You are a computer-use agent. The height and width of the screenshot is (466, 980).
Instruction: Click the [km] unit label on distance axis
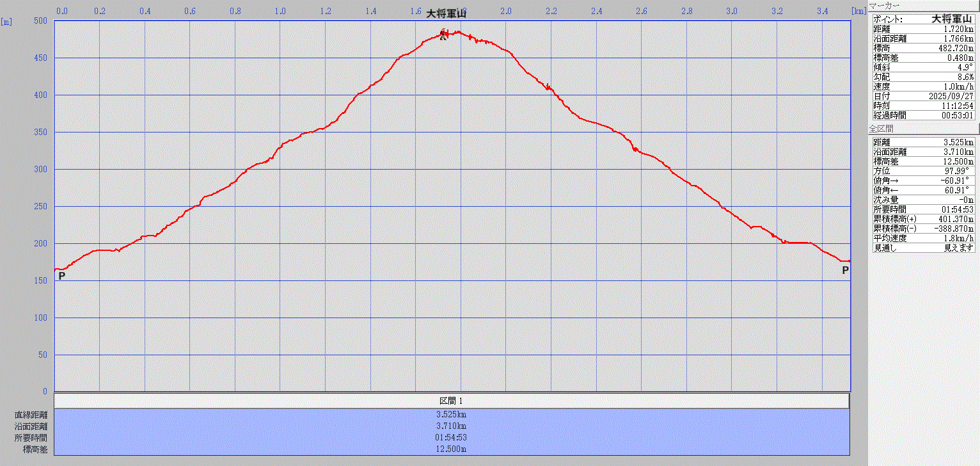pos(858,11)
